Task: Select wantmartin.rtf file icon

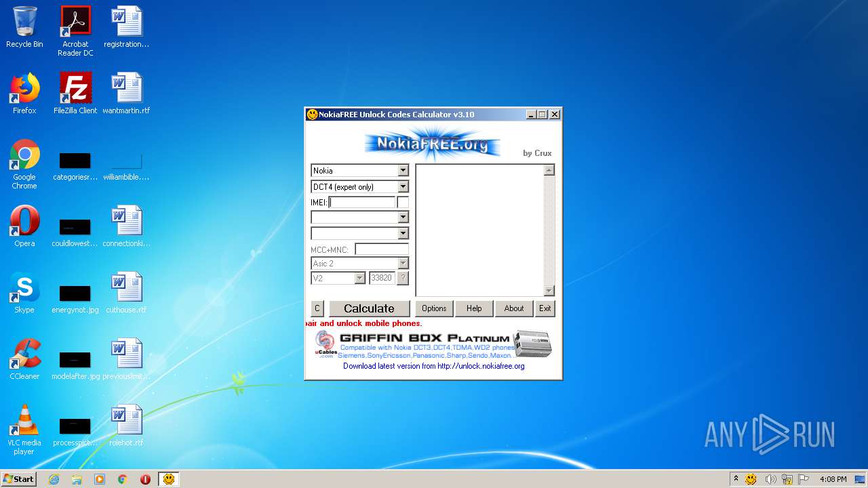Action: tap(127, 94)
